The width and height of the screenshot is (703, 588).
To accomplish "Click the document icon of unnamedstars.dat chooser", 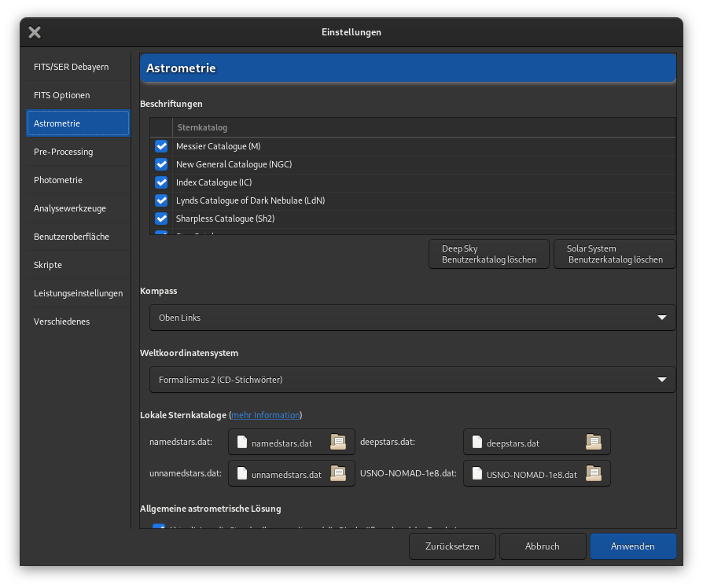I will 242,474.
